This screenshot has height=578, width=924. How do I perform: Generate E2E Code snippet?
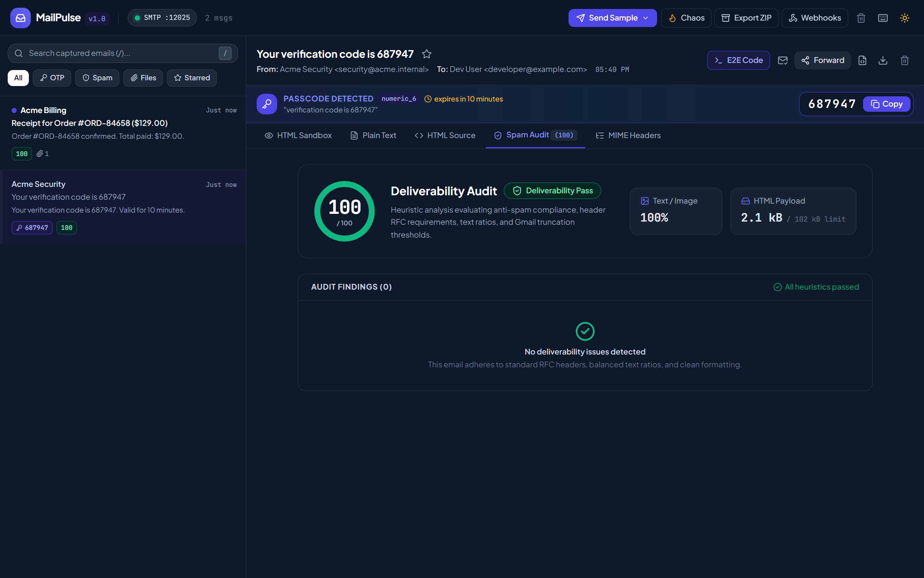click(739, 60)
